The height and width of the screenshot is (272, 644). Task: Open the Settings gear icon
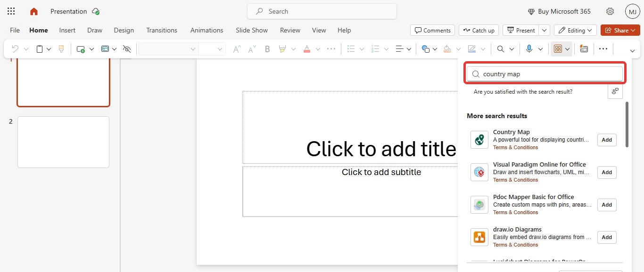coord(610,11)
